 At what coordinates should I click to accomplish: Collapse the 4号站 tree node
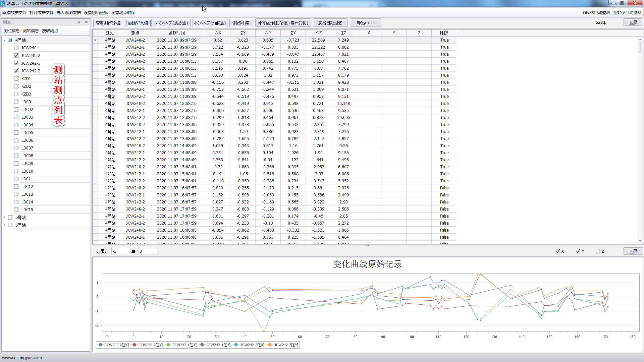[x=4, y=40]
